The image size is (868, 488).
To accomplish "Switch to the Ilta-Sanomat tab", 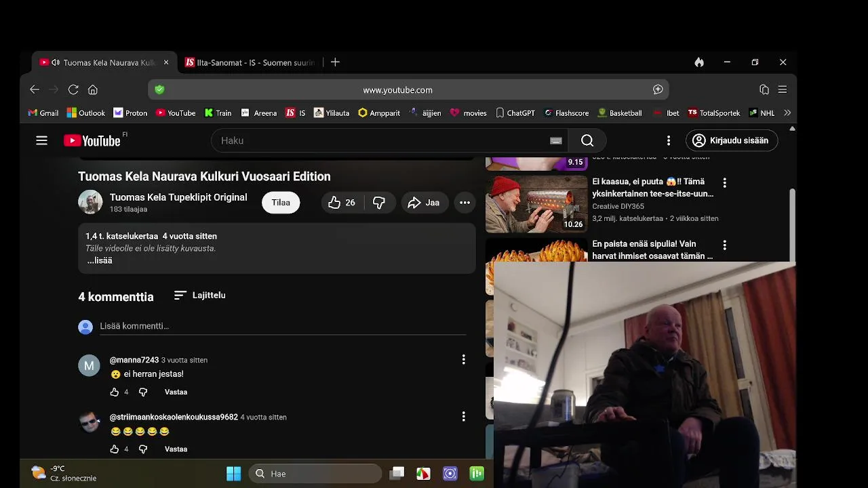I will (250, 62).
